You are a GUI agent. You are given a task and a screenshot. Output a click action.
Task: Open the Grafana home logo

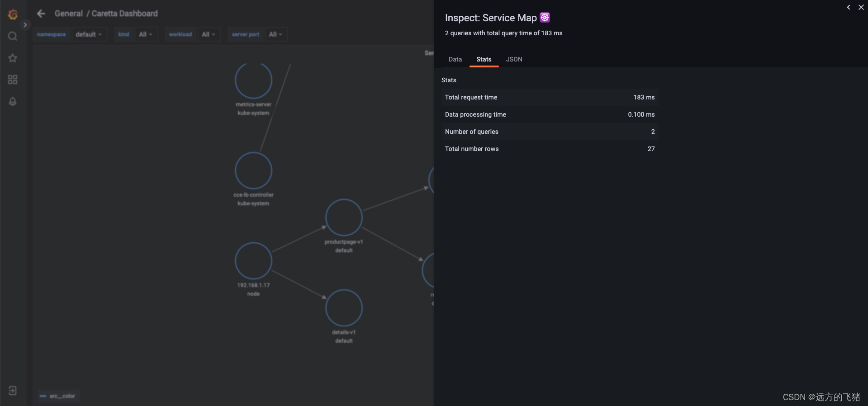(13, 14)
